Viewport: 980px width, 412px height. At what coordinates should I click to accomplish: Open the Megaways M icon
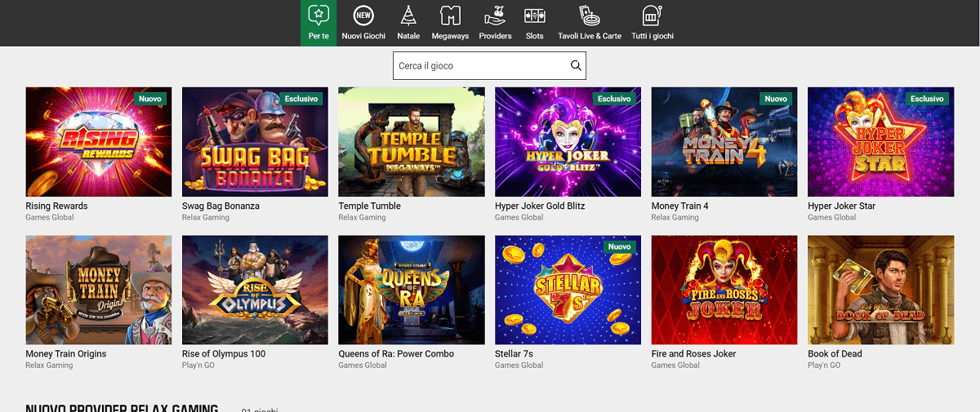[x=450, y=15]
